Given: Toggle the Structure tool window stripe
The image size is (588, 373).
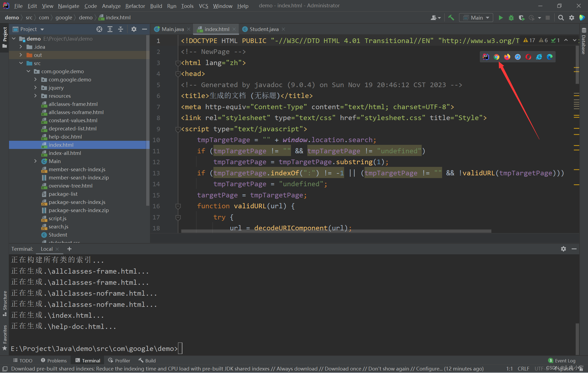Looking at the screenshot, I should point(5,302).
